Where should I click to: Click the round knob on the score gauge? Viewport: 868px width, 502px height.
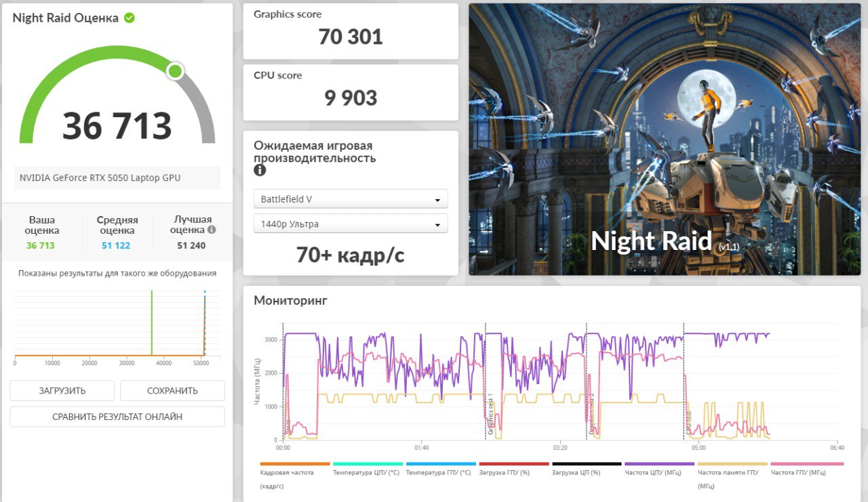coord(175,70)
